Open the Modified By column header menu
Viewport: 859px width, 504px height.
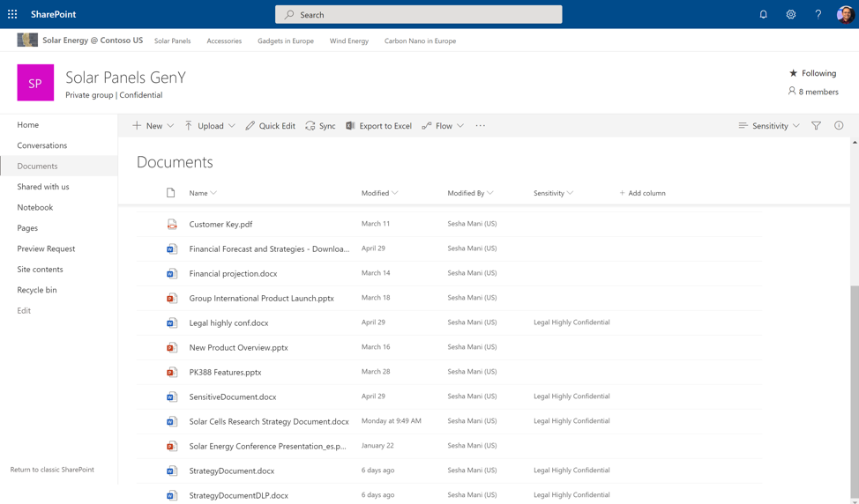pyautogui.click(x=470, y=193)
